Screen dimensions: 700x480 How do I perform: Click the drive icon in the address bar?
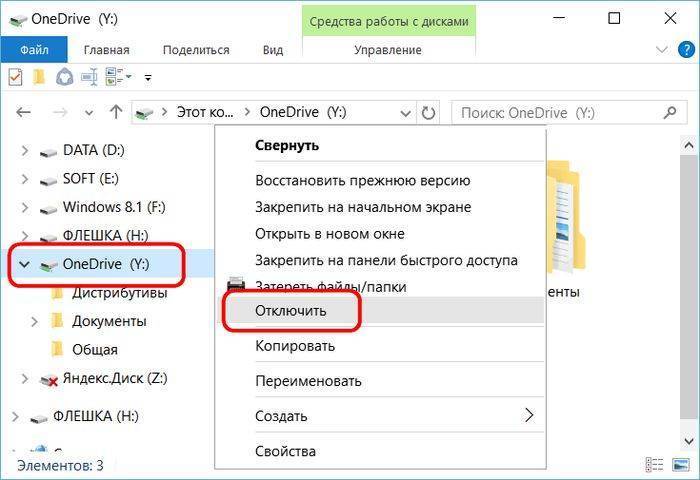(x=144, y=113)
